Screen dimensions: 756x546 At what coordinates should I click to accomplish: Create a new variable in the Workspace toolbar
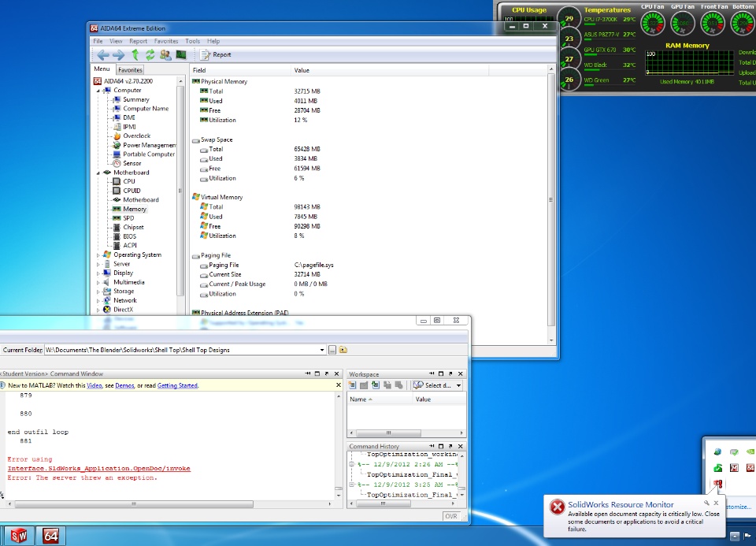pyautogui.click(x=353, y=385)
